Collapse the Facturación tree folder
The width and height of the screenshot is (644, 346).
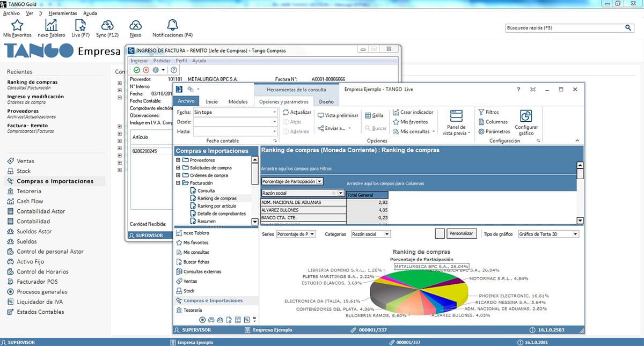(x=178, y=183)
